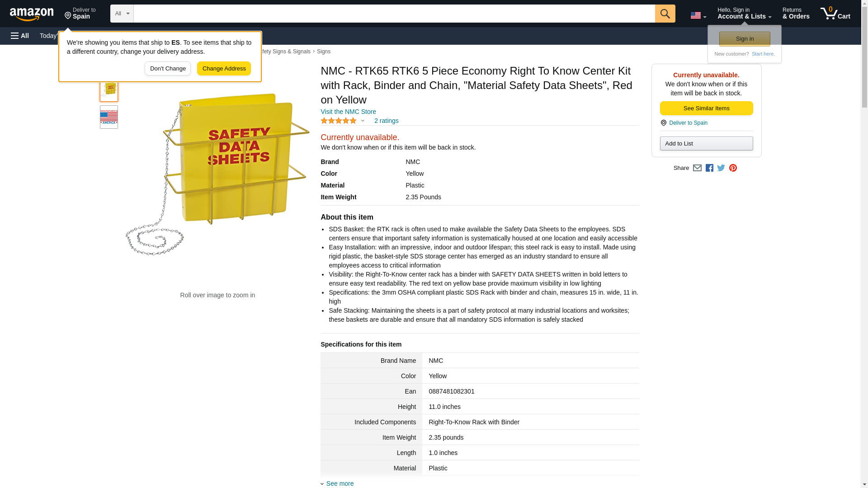Click the Change Address button
Viewport: 868px width, 488px height.
click(224, 69)
